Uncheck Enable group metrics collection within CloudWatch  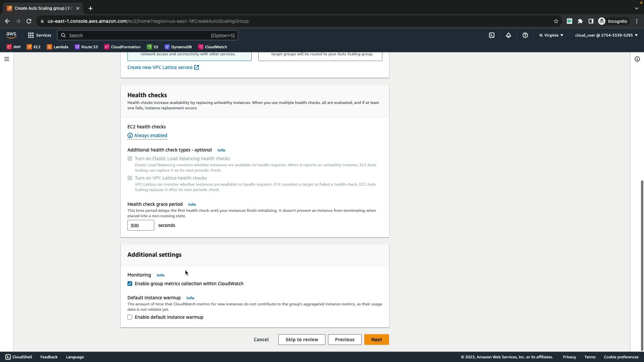pos(130,284)
